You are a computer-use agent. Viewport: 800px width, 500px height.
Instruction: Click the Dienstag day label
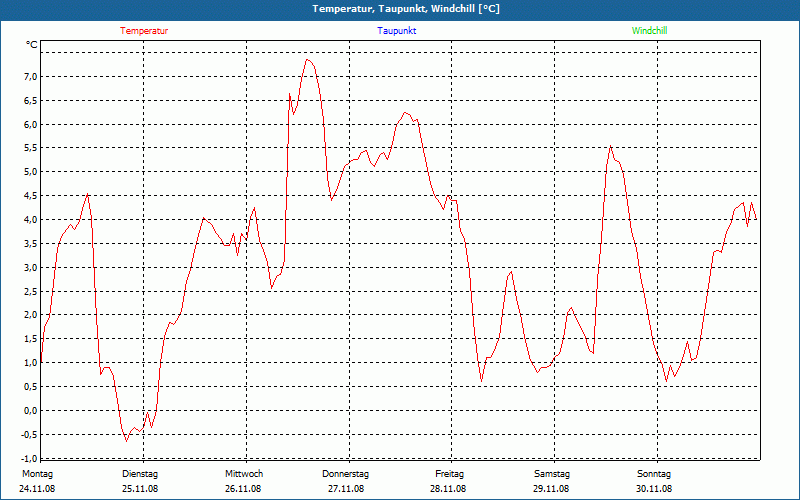click(x=140, y=474)
